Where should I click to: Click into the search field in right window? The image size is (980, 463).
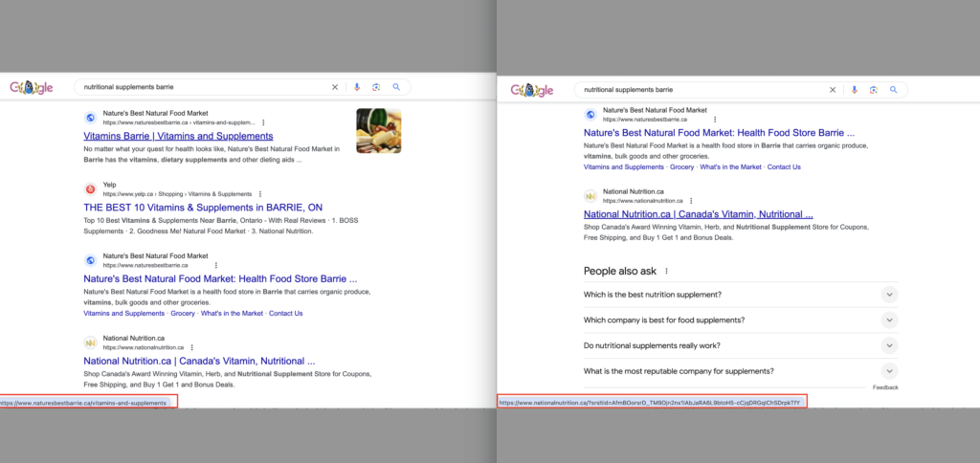[x=699, y=89]
